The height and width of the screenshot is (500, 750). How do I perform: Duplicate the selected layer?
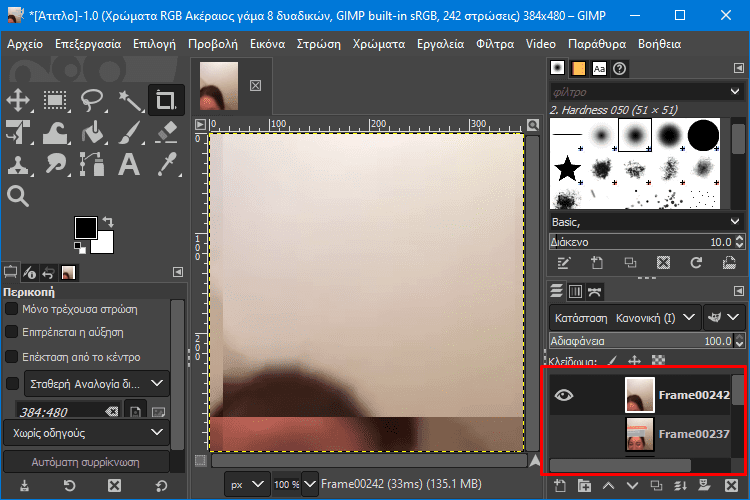pyautogui.click(x=656, y=486)
